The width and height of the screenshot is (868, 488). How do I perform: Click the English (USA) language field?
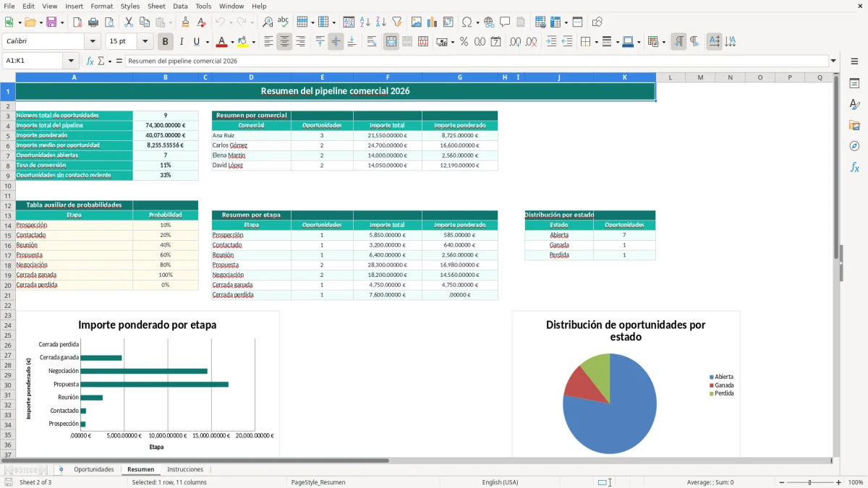click(x=500, y=482)
